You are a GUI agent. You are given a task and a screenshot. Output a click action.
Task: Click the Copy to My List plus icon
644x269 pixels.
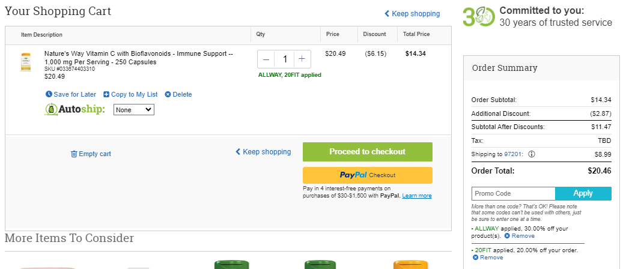click(x=106, y=94)
